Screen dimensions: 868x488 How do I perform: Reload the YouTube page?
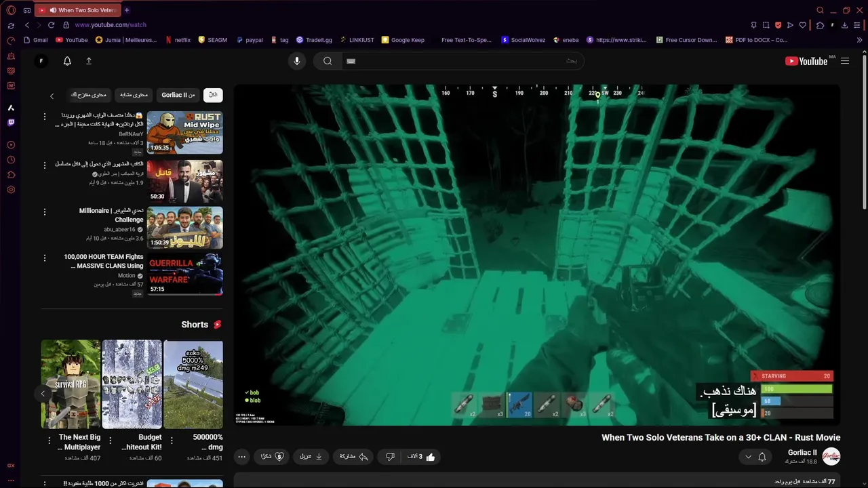(x=51, y=25)
